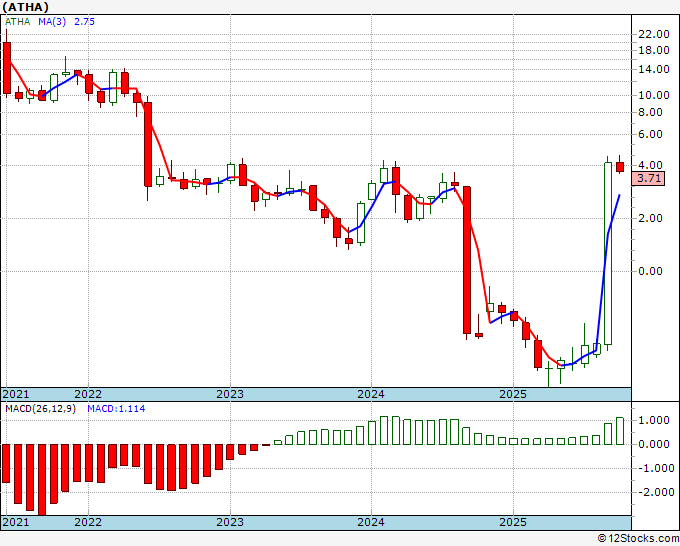
Task: Click the 3.71 current price tag
Action: (648, 178)
